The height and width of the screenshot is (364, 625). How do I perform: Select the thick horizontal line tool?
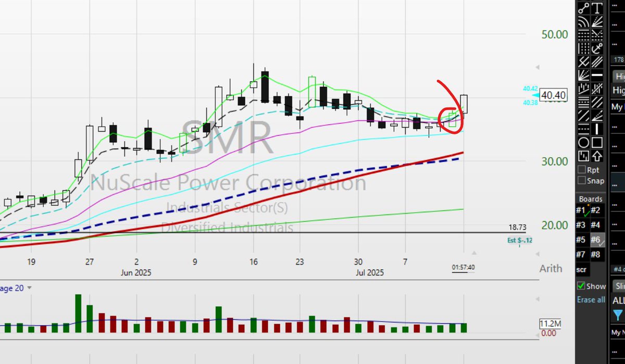coord(597,76)
